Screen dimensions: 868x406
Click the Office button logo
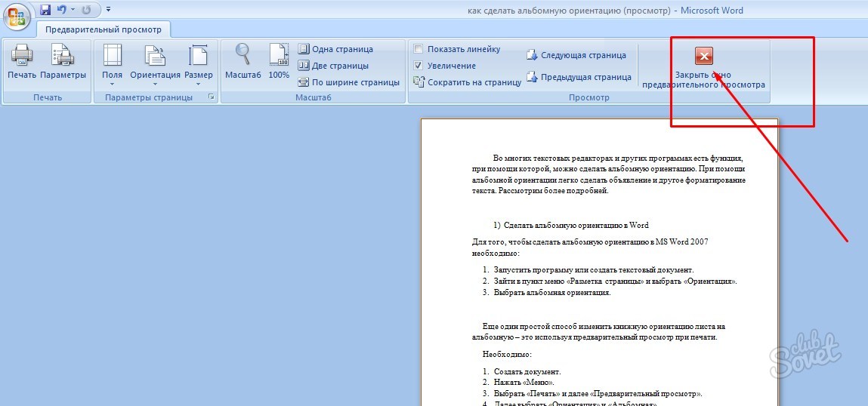point(16,16)
